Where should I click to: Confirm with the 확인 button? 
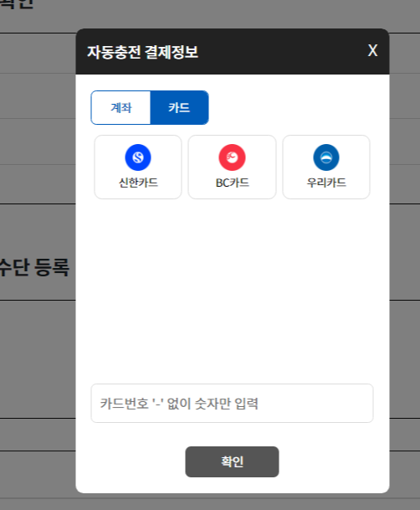click(232, 462)
